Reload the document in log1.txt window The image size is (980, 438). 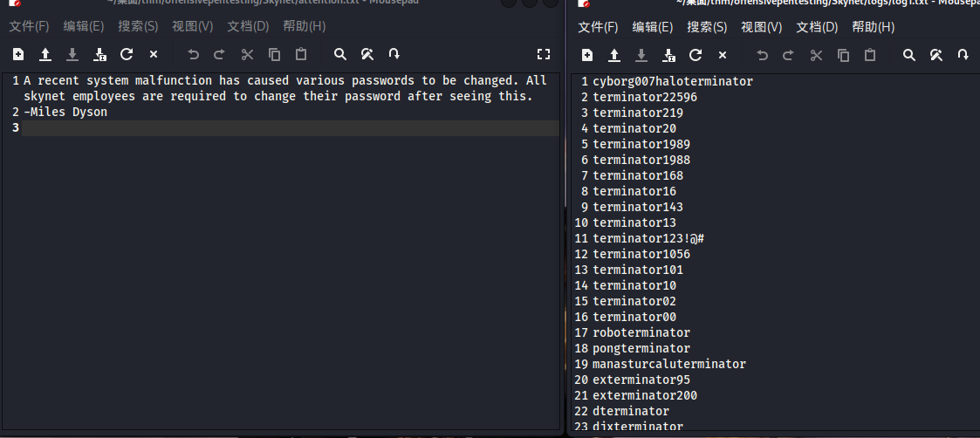tap(696, 55)
